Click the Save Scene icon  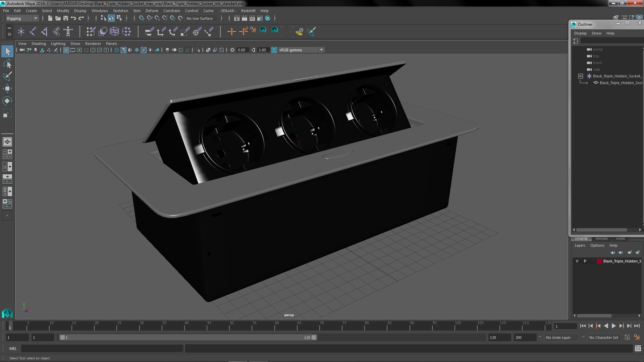[x=66, y=18]
